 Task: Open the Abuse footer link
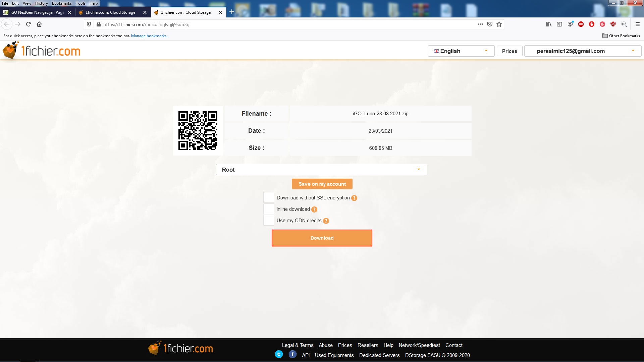(x=326, y=345)
